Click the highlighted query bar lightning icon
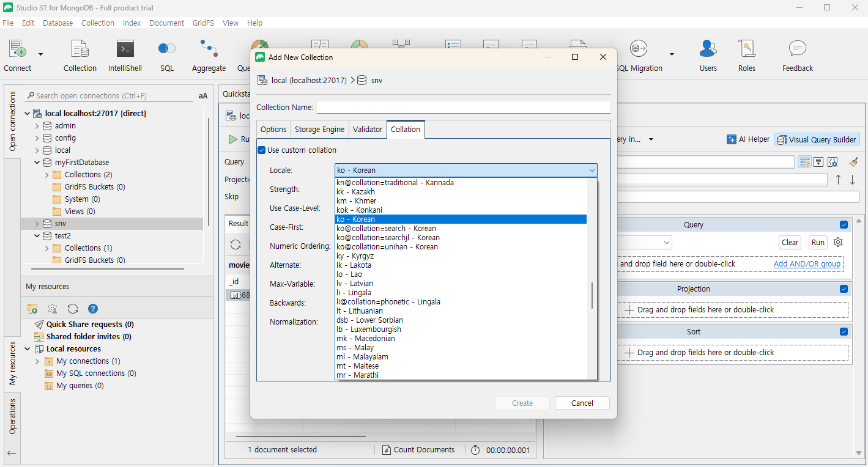868x467 pixels. coord(804,162)
